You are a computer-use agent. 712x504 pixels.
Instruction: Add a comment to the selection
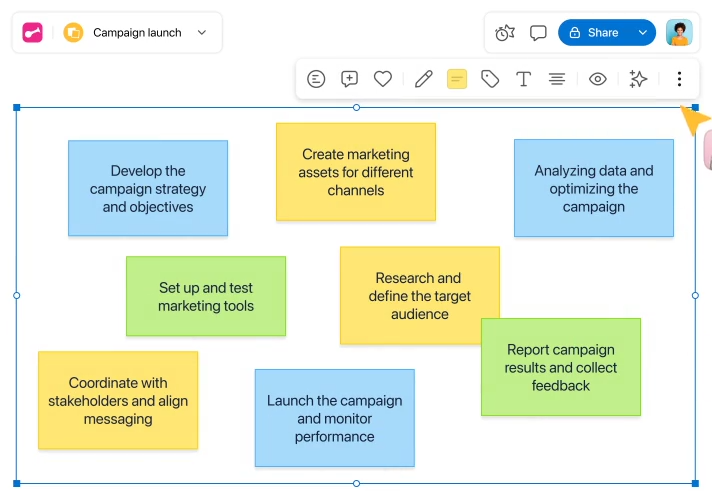click(x=349, y=79)
